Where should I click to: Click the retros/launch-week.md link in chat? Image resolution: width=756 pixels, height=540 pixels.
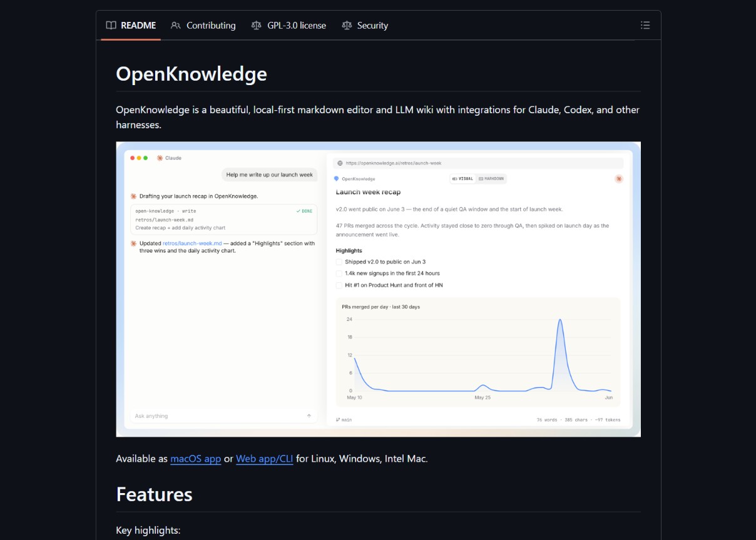192,243
